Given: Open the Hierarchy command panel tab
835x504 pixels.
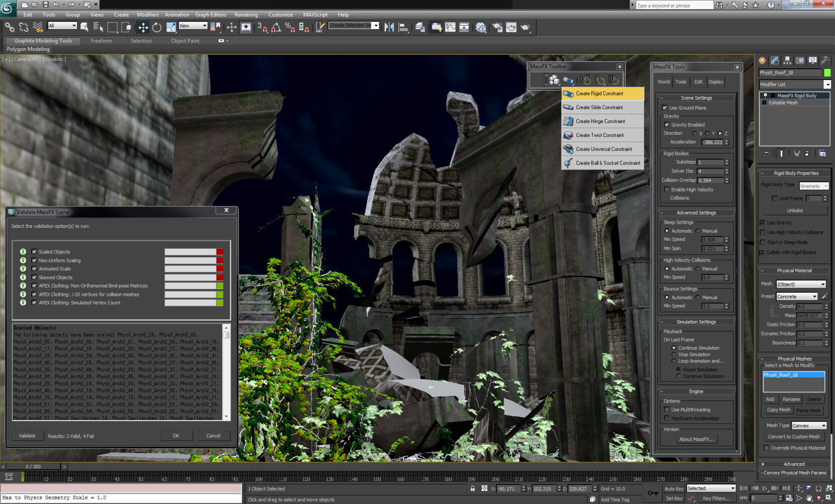Looking at the screenshot, I should 787,60.
